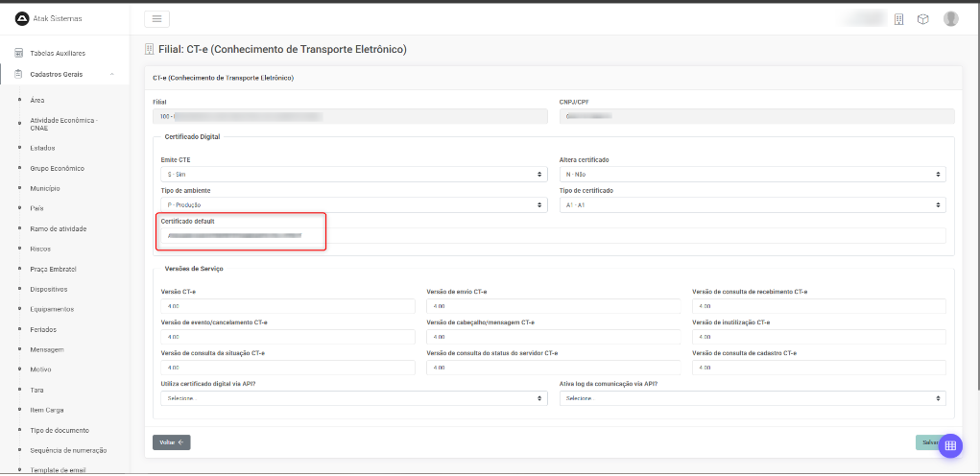Open the cube icon in top bar
980x476 pixels.
(922, 19)
